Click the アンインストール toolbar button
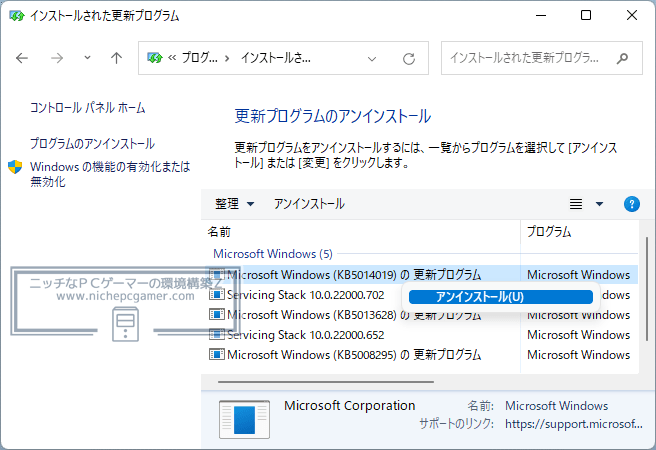 click(309, 204)
